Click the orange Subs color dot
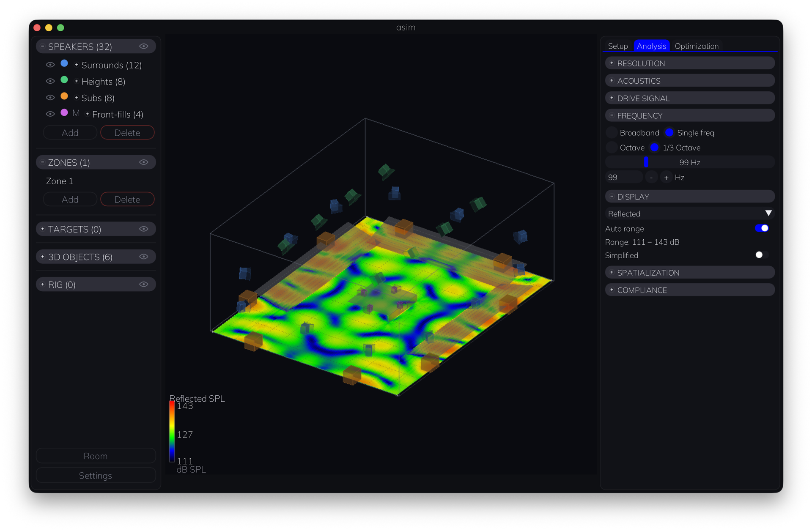Screen dimensions: 812x531 [x=64, y=96]
